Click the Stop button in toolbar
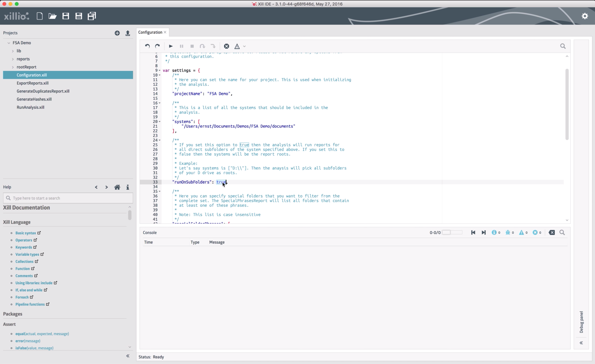Screen dimensions: 595x364 point(192,46)
